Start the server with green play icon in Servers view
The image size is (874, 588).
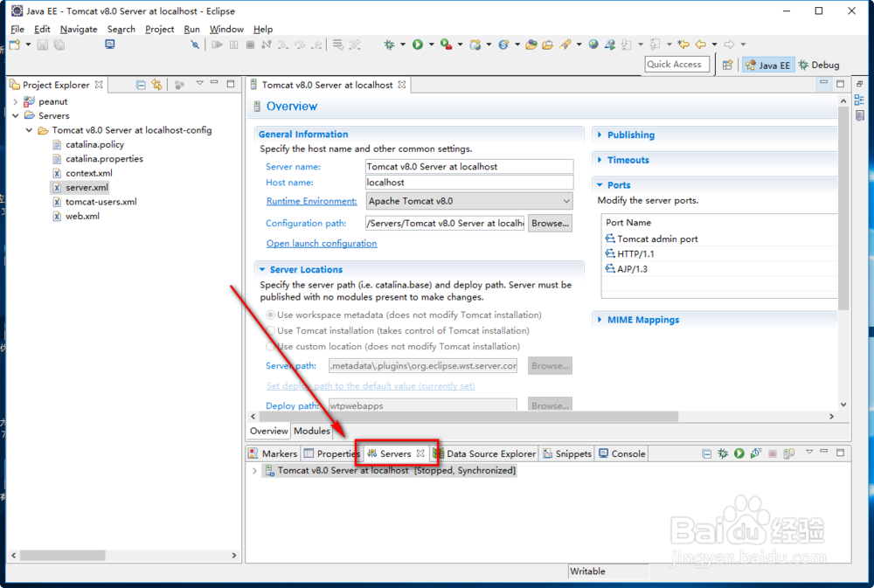pyautogui.click(x=739, y=453)
